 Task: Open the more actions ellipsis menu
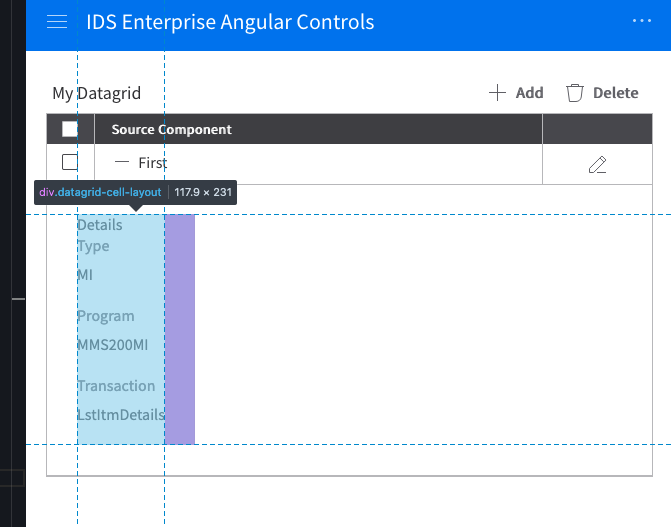642,21
